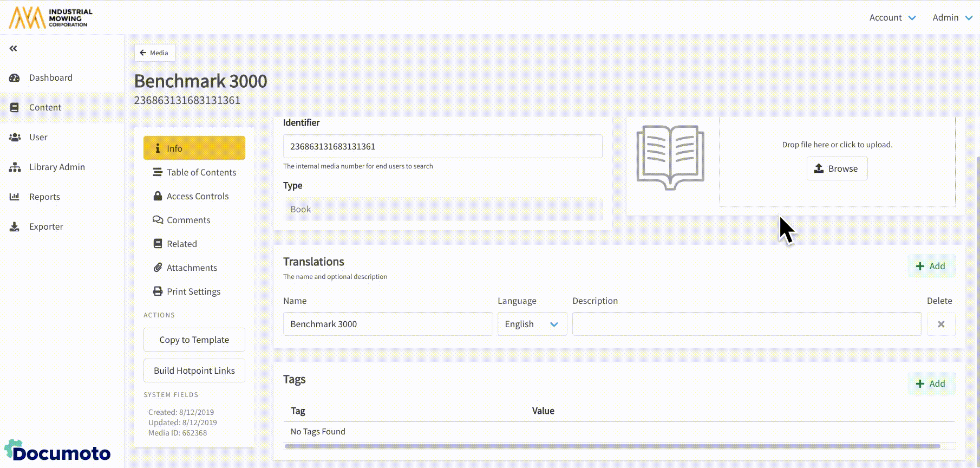Viewport: 980px width, 468px height.
Task: Click the horizontal scrollbar under Tags
Action: tap(612, 446)
